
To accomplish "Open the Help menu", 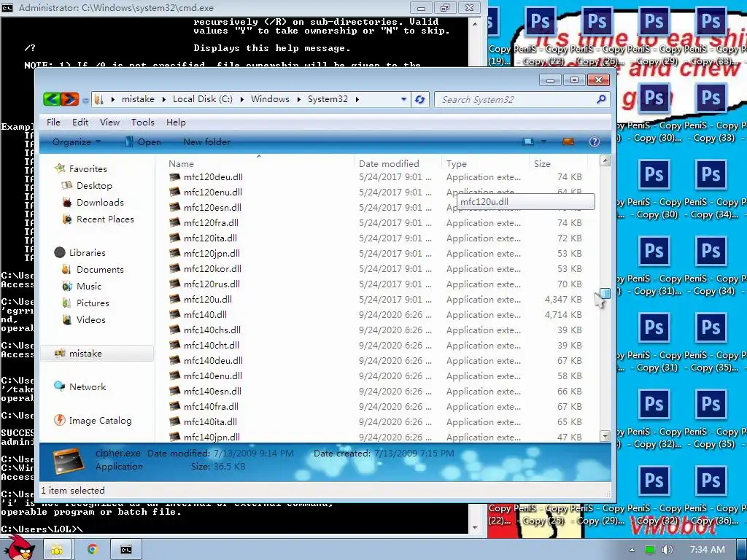I will point(176,122).
